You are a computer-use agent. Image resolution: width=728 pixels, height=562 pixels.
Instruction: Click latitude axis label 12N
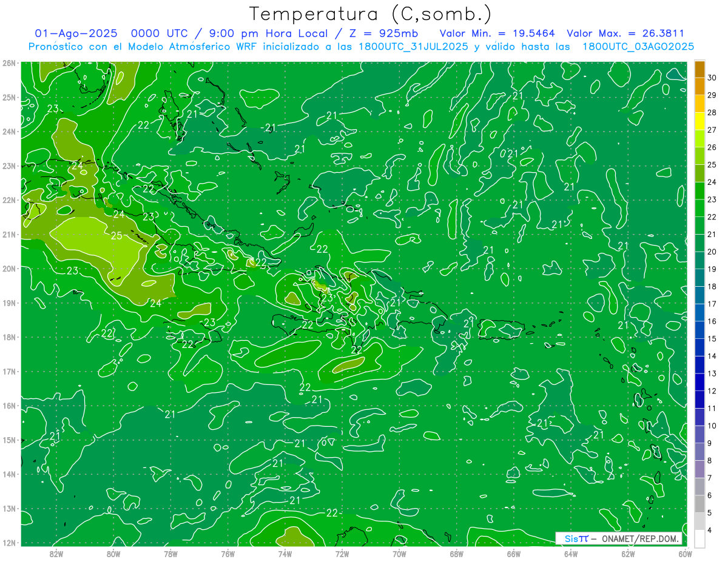click(x=9, y=543)
